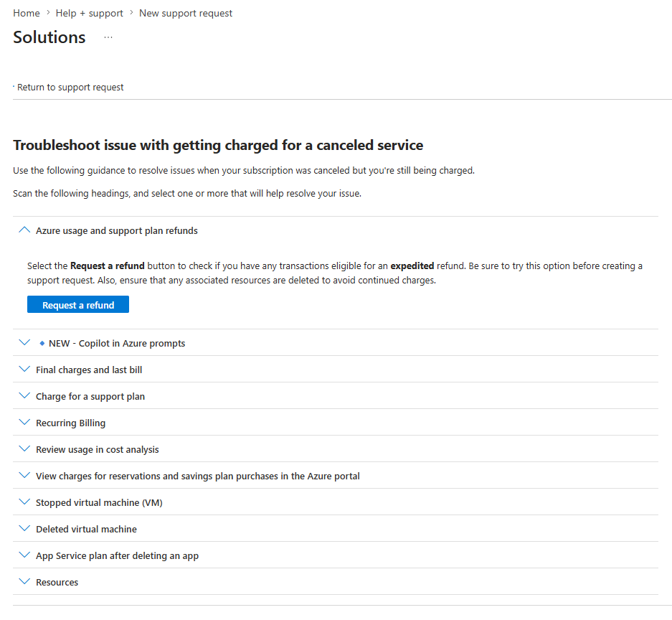
Task: Click the Request a refund button
Action: [x=78, y=304]
